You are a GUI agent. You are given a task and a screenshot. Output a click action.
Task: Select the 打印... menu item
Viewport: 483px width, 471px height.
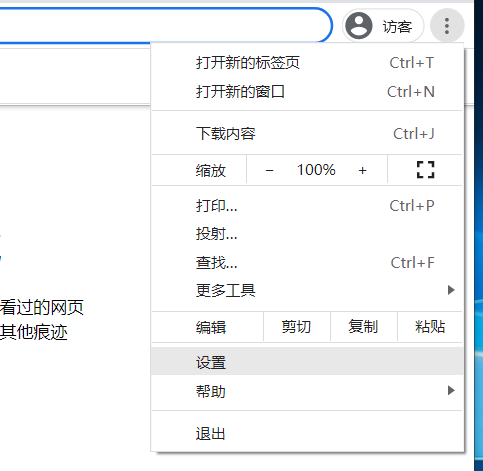click(307, 206)
